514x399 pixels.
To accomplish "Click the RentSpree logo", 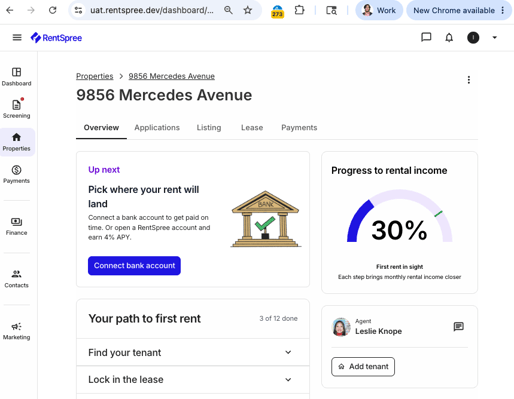I will click(56, 38).
